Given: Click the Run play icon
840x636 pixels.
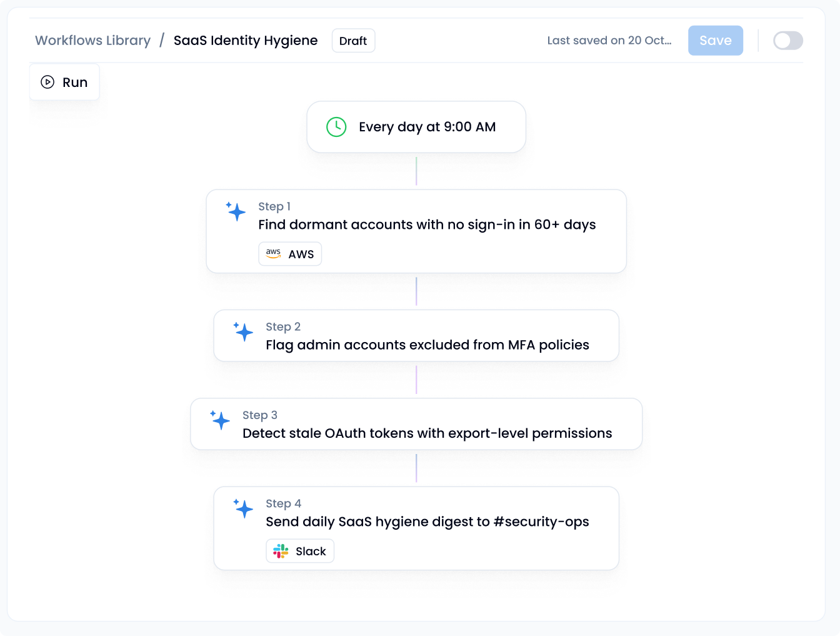Looking at the screenshot, I should (47, 82).
